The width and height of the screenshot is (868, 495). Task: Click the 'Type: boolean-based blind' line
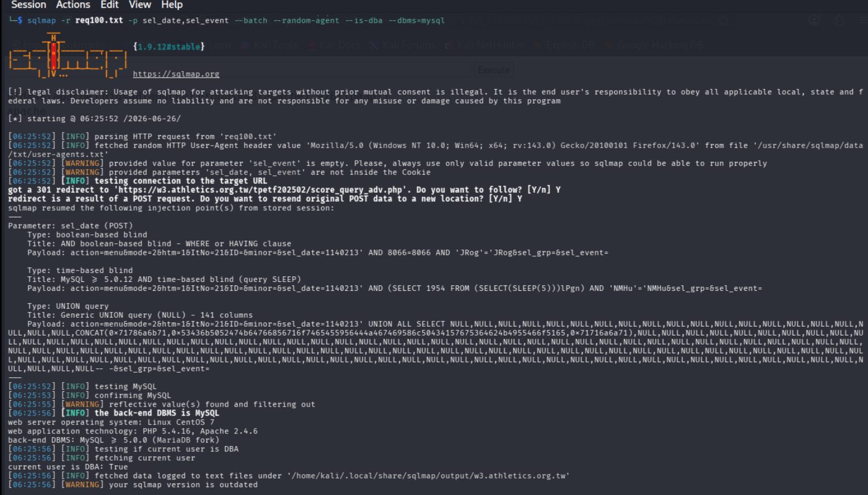point(87,235)
